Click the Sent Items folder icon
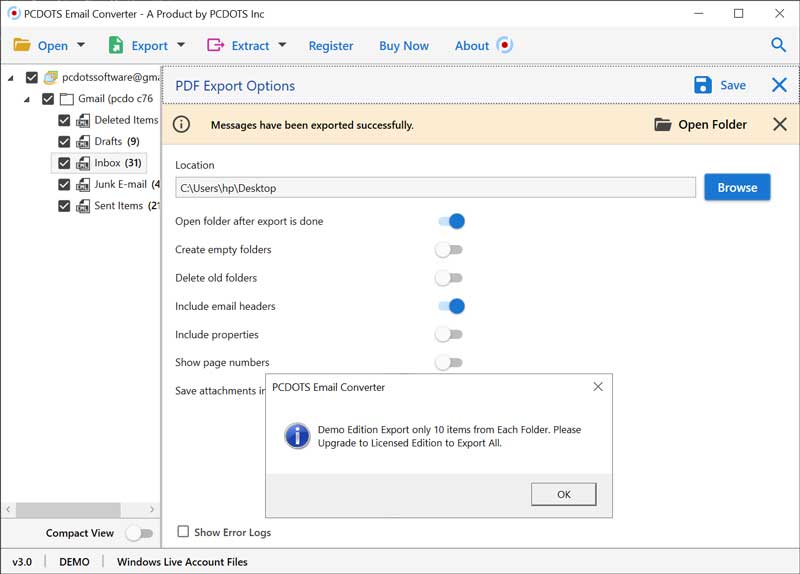This screenshot has width=800, height=574. 83,206
